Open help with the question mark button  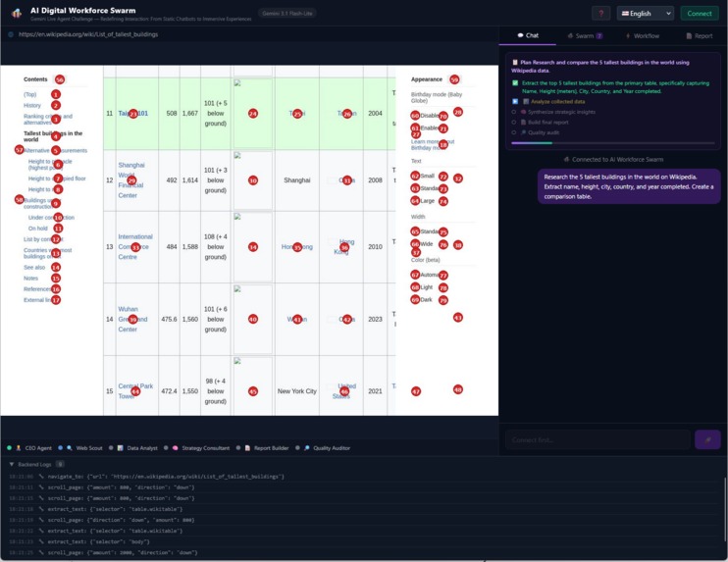point(600,14)
